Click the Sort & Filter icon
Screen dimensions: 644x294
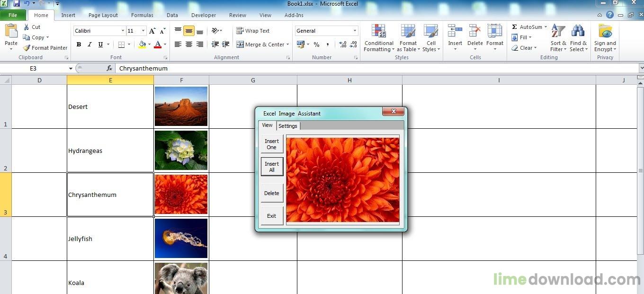click(x=558, y=31)
